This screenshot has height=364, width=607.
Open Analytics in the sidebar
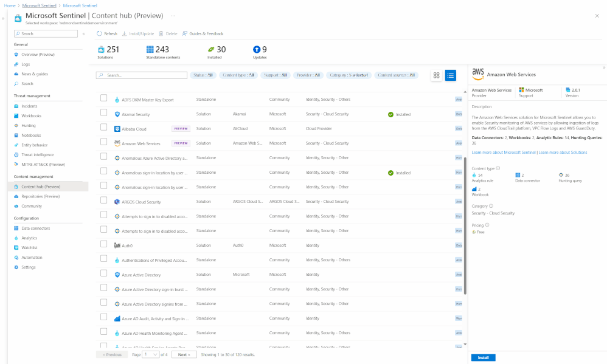click(x=29, y=238)
